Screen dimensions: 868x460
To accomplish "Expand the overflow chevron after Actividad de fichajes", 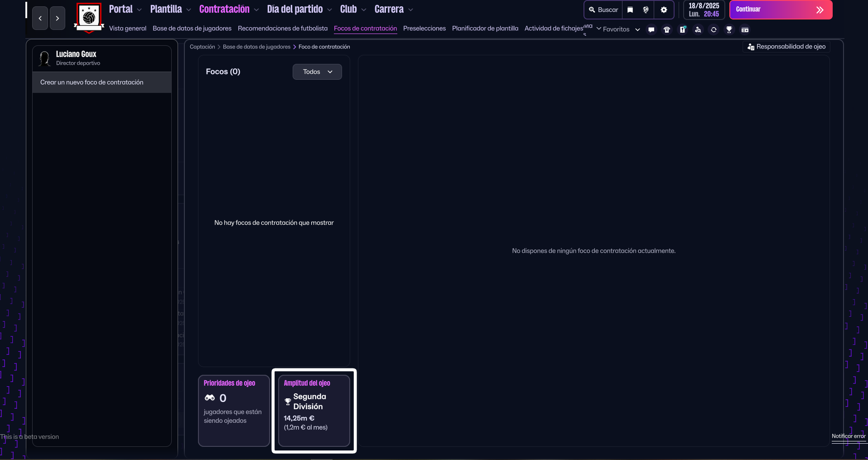I will (x=599, y=29).
